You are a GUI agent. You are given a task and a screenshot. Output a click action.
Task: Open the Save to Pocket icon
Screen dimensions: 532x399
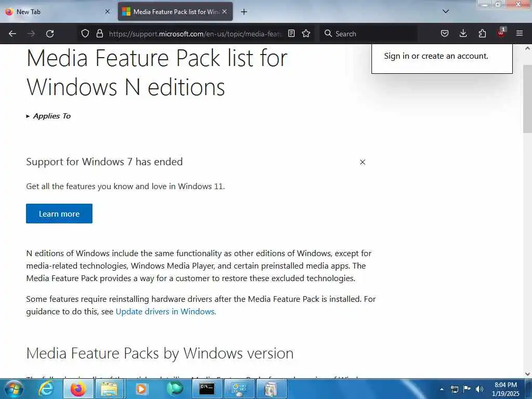(x=445, y=33)
